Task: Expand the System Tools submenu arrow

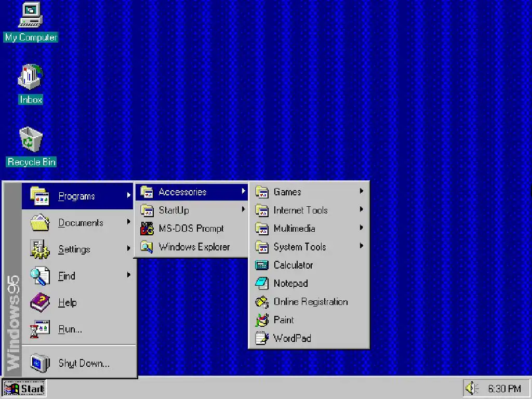Action: (x=362, y=246)
